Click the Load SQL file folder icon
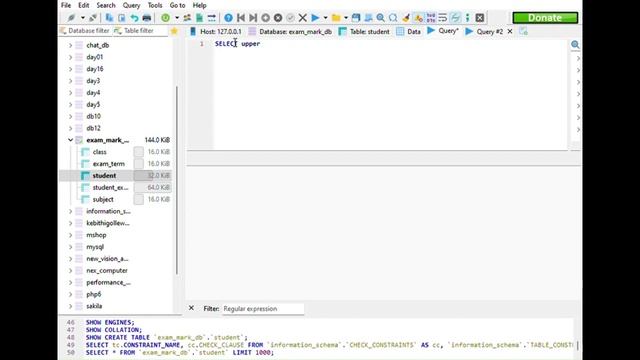 (336, 18)
